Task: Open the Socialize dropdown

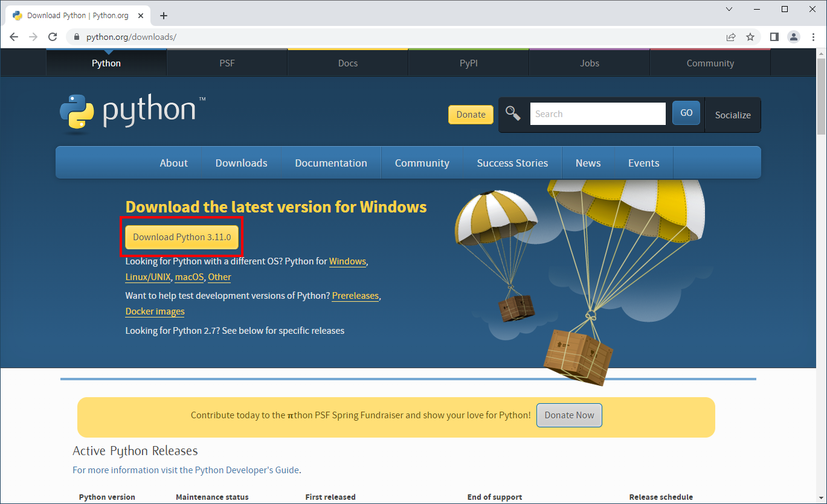Action: click(x=733, y=115)
